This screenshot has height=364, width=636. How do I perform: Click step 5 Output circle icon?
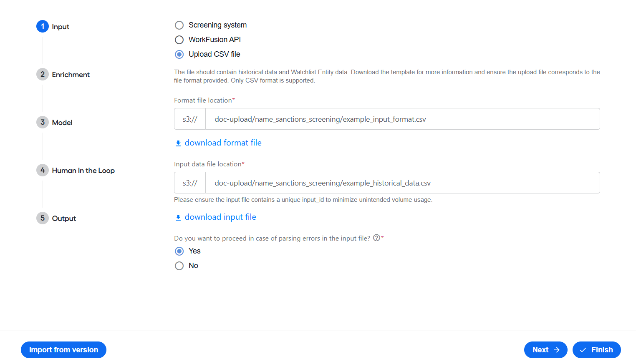pyautogui.click(x=43, y=218)
